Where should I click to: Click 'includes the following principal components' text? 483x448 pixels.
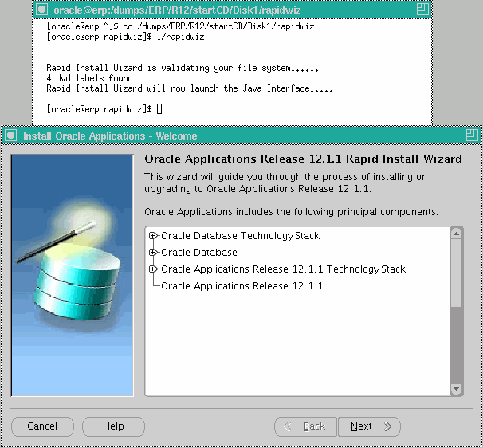click(x=291, y=212)
